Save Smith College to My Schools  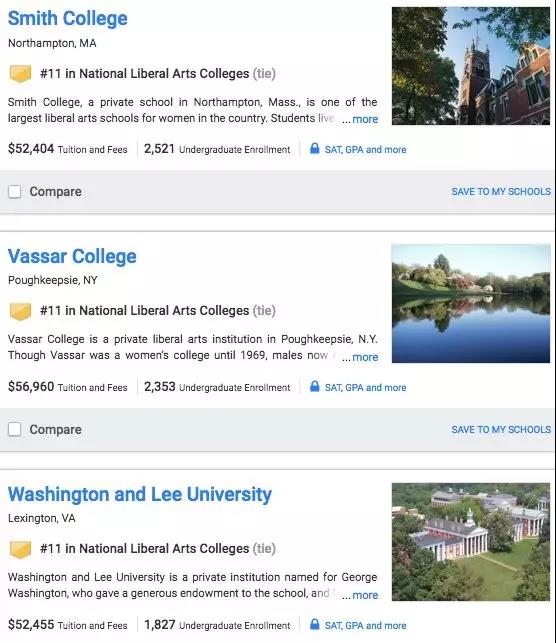click(x=501, y=192)
